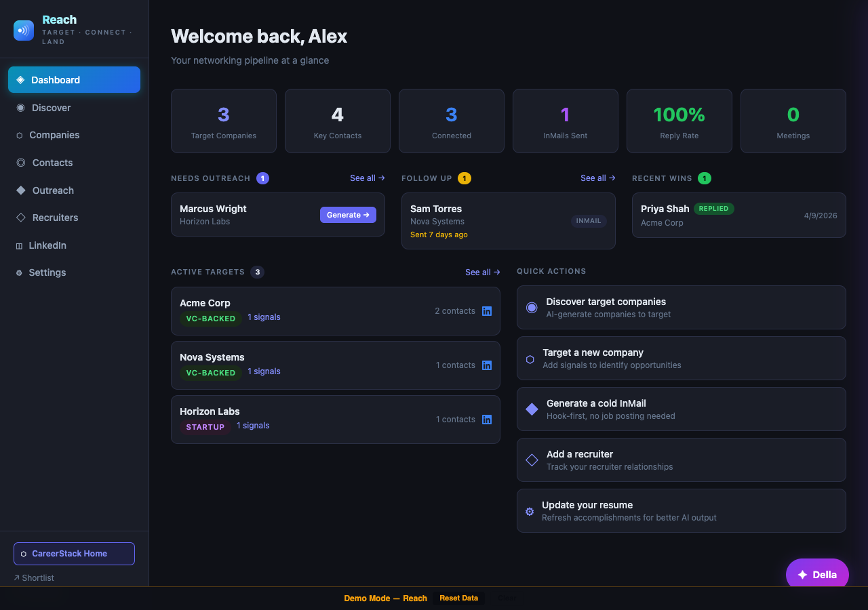Open Acme Corp's LinkedIn icon
The image size is (868, 610).
tap(487, 311)
